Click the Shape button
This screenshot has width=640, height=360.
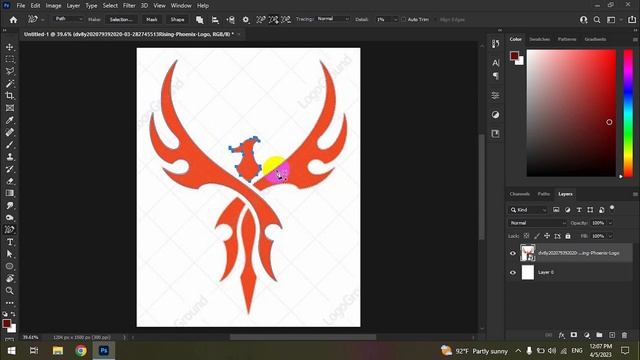(177, 20)
